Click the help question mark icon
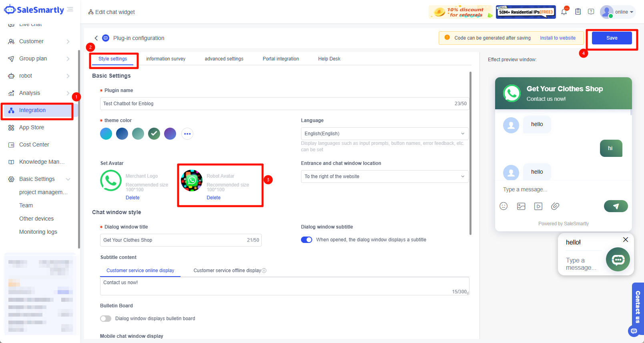Image resolution: width=644 pixels, height=343 pixels. pos(591,12)
